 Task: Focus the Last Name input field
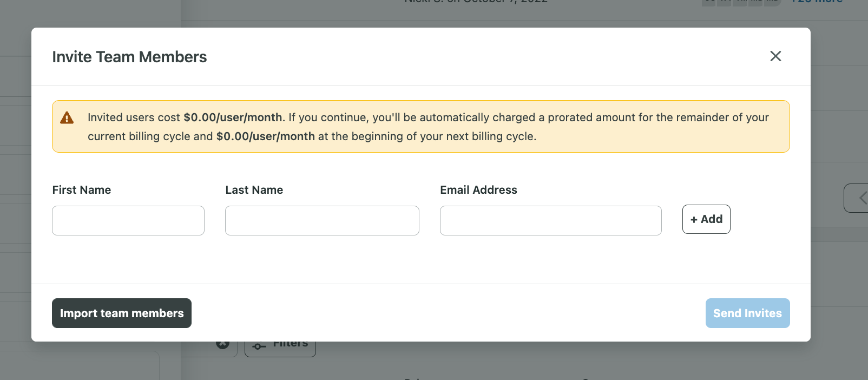point(322,220)
